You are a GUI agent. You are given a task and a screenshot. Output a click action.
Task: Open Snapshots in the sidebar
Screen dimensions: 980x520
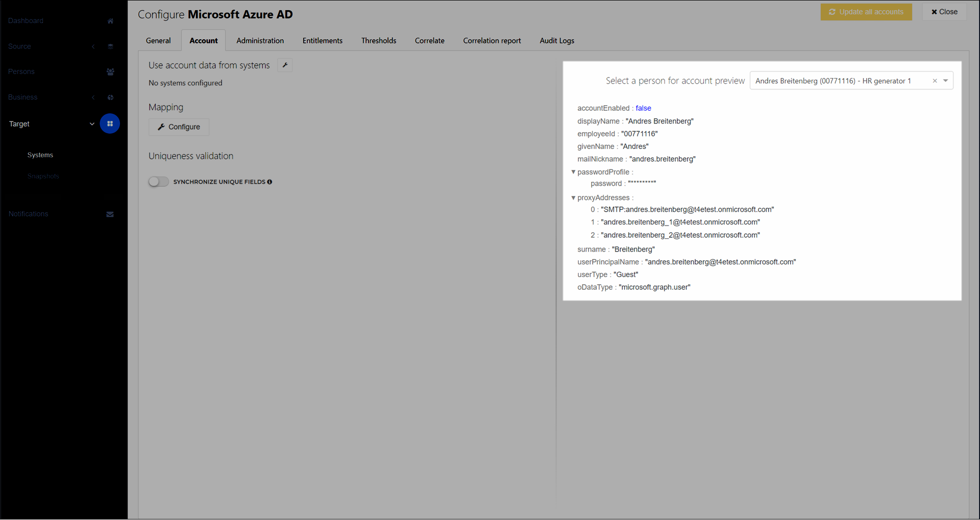pos(43,177)
